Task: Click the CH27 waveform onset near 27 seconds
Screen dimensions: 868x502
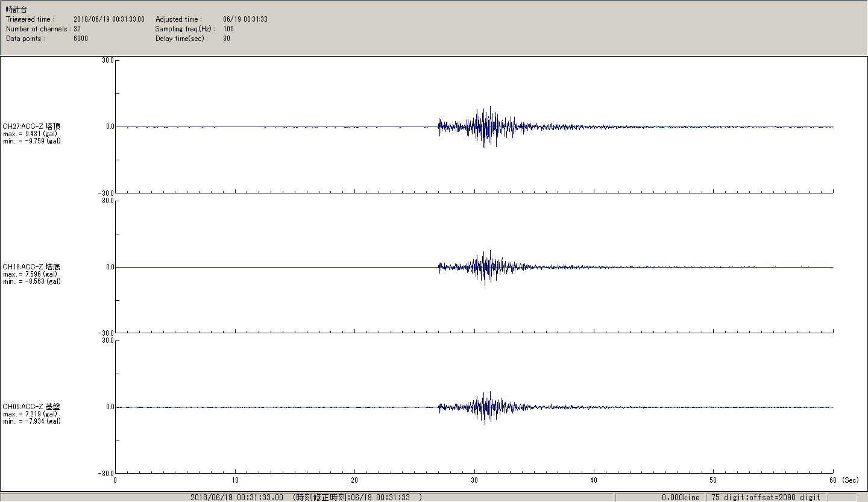Action: tap(439, 127)
